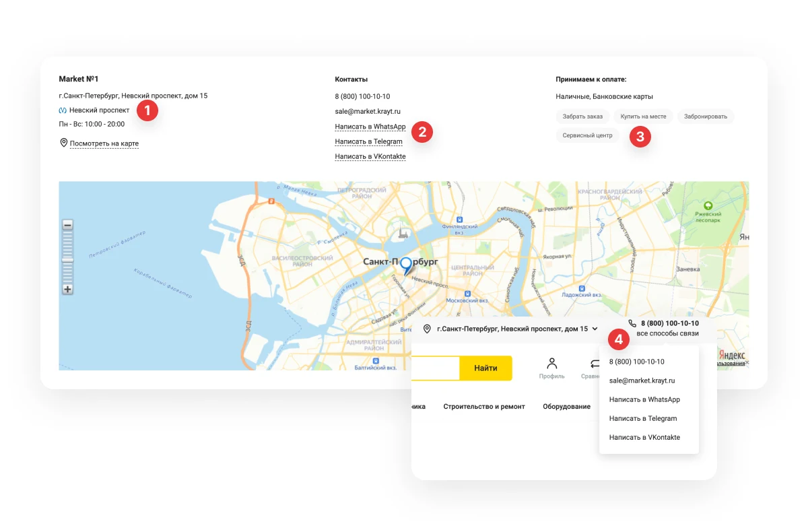The width and height of the screenshot is (808, 532).
Task: Click the metro icon beside Невский проспект
Action: [x=63, y=110]
